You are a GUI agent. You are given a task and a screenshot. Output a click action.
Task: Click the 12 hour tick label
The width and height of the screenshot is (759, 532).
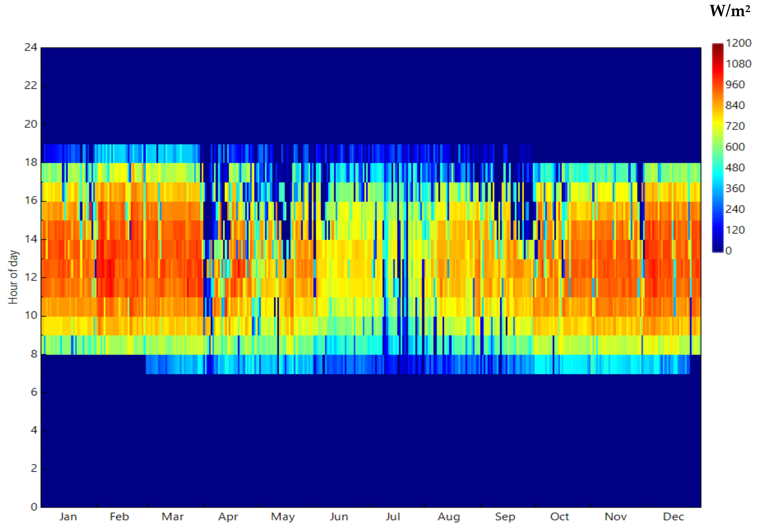pyautogui.click(x=31, y=277)
